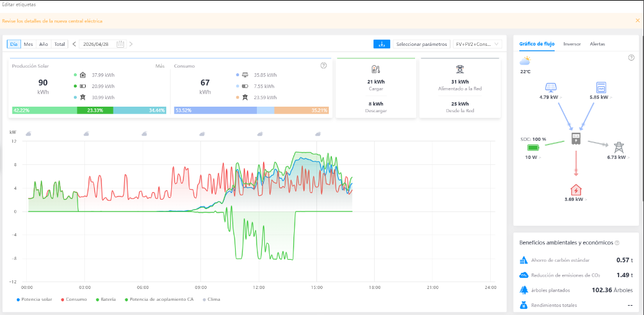This screenshot has width=644, height=315.
Task: Click the 42.22% production bar segment
Action: pos(45,110)
